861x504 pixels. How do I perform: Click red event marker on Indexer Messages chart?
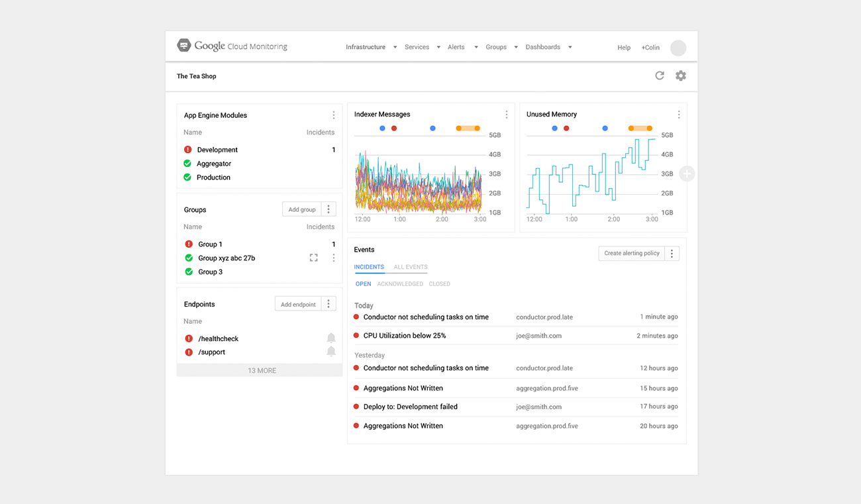pyautogui.click(x=394, y=128)
